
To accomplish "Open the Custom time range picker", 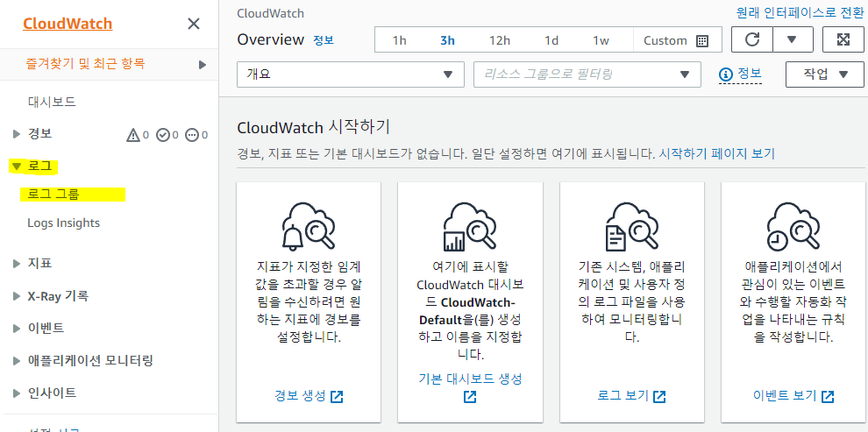I will 677,40.
